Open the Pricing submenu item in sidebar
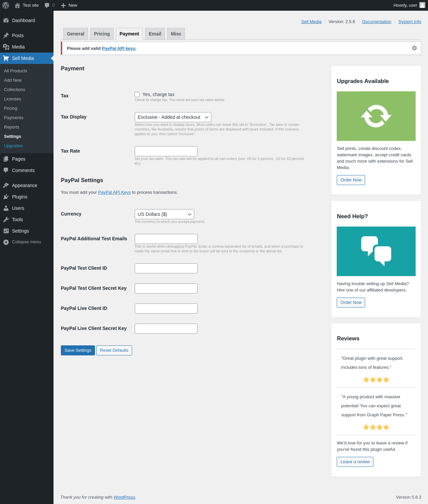Viewport: 428px width, 504px height. coord(11,108)
